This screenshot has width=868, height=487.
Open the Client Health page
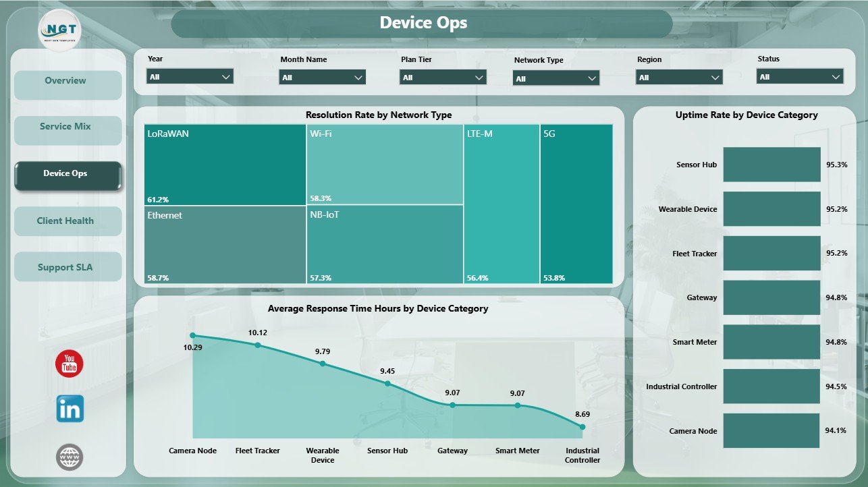coord(68,221)
